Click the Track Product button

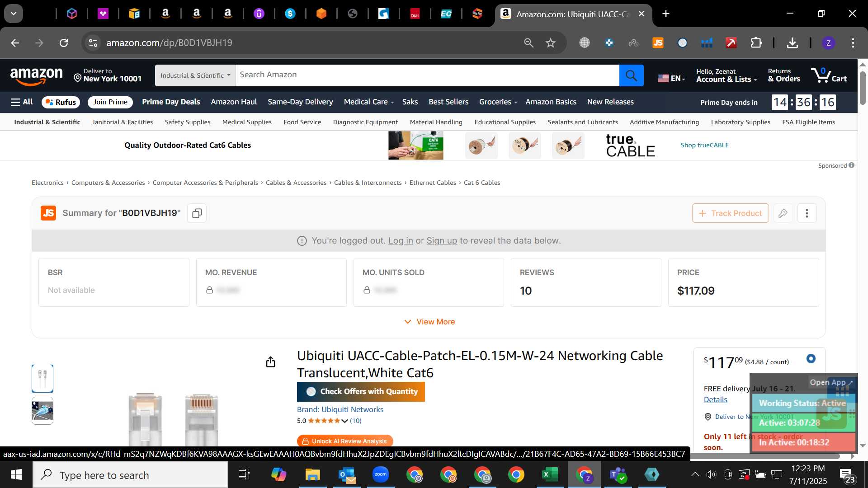[730, 213]
